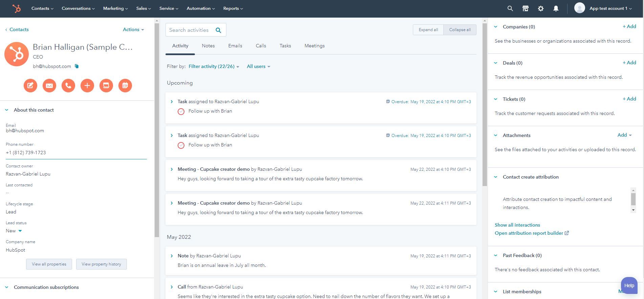Schedule a meeting with the calendar icon
The height and width of the screenshot is (299, 644).
125,86
